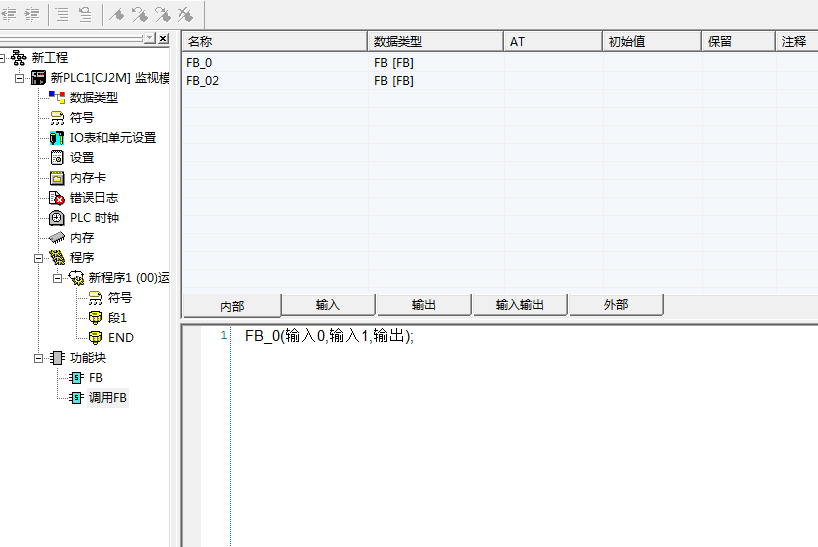Close the project workspace pane
The width and height of the screenshot is (818, 547).
(164, 38)
